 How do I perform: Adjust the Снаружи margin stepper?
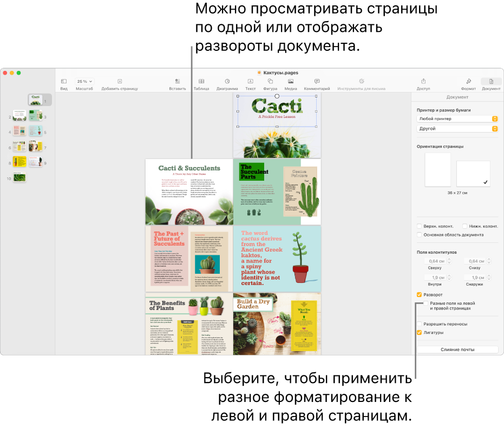pos(489,278)
